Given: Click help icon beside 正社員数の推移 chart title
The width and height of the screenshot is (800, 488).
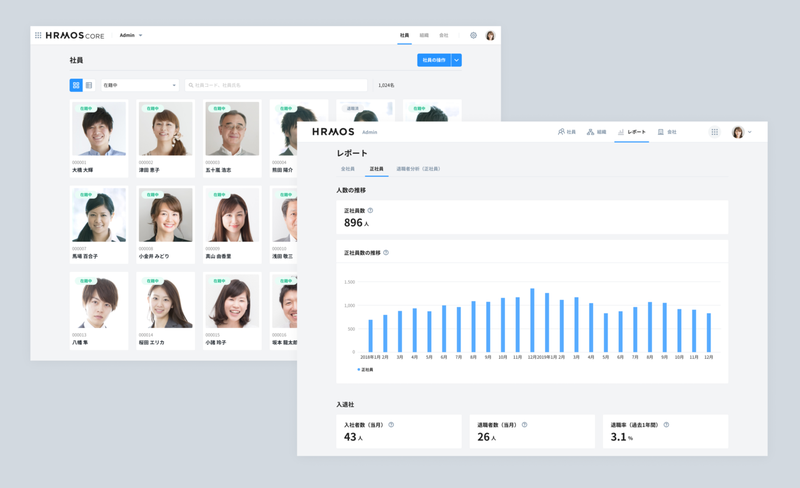Looking at the screenshot, I should point(386,252).
